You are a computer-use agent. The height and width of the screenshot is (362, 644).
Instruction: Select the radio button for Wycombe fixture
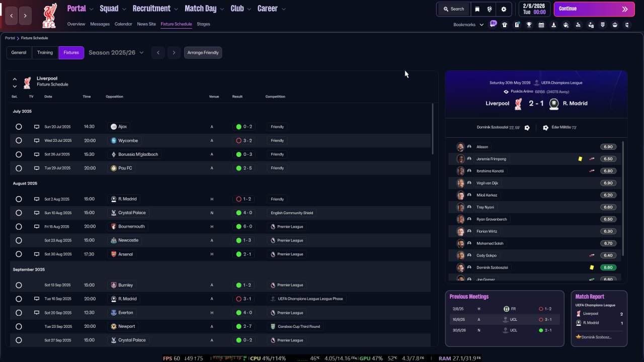point(19,141)
